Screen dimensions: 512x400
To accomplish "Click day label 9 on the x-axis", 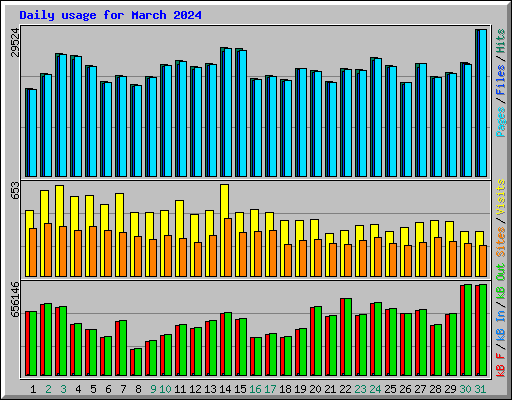I will (x=153, y=389).
